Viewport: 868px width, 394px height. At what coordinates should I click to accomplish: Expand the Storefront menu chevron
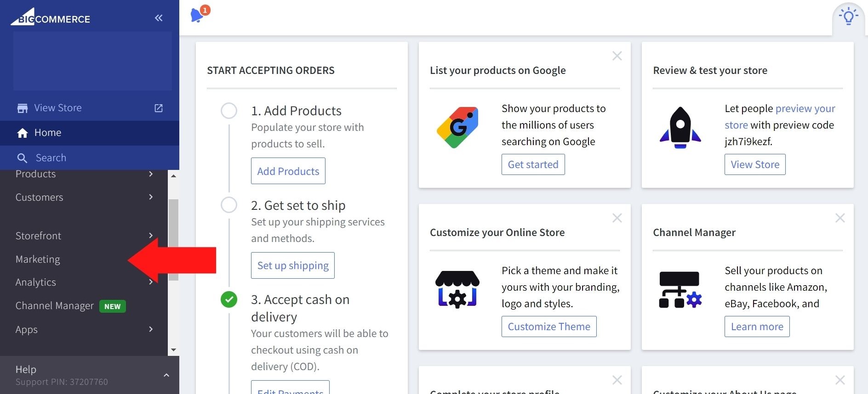coord(151,236)
